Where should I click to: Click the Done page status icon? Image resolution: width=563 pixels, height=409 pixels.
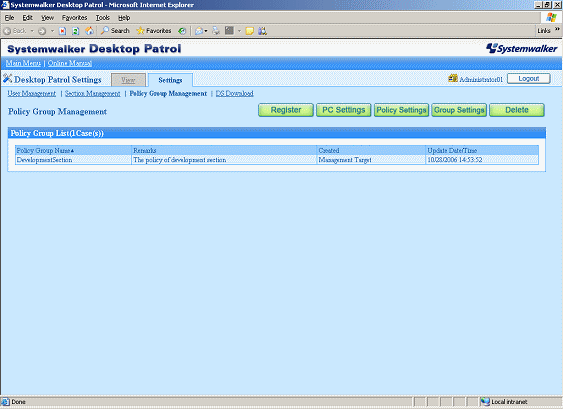tap(5, 401)
